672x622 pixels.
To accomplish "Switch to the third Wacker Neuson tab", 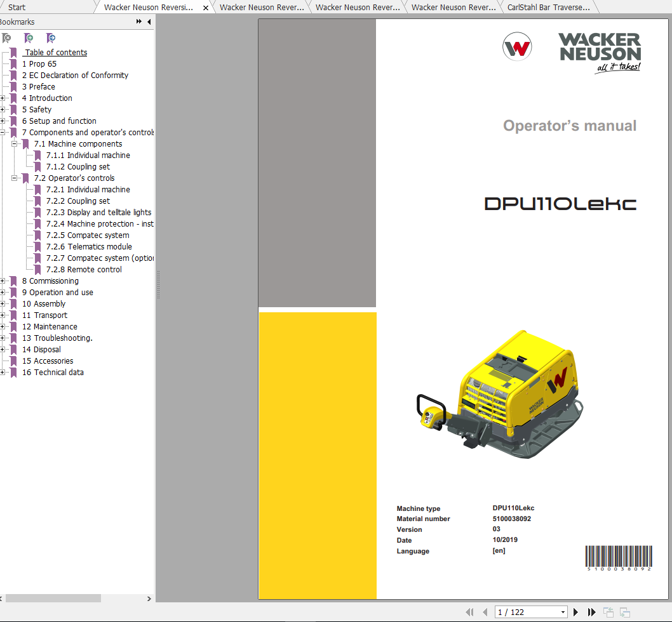I will 358,7.
